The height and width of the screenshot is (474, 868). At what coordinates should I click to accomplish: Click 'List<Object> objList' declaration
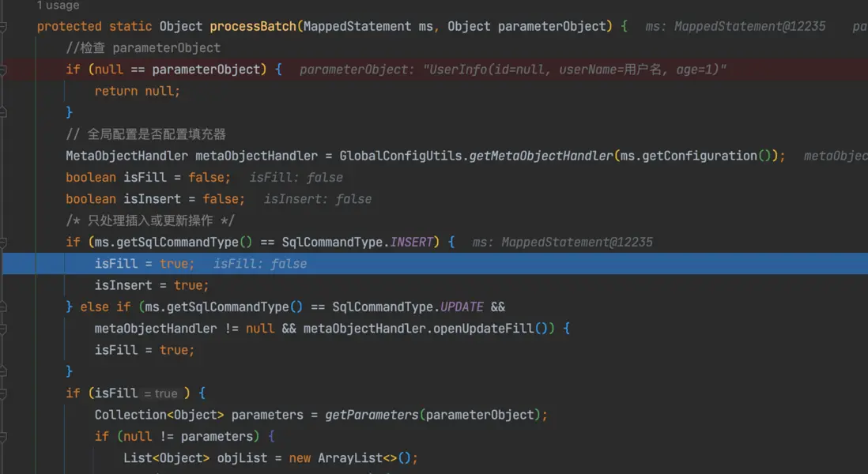[x=195, y=458]
